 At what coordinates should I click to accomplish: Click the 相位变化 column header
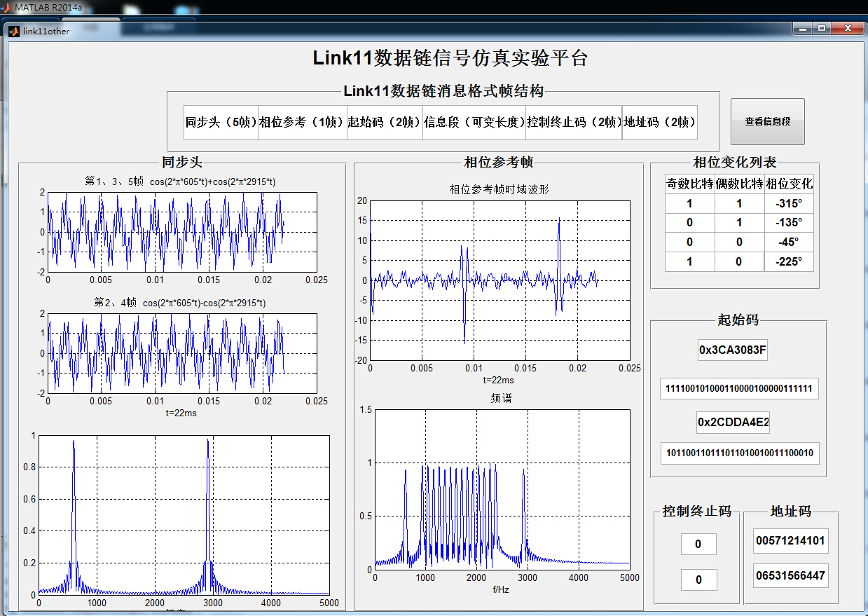click(789, 184)
